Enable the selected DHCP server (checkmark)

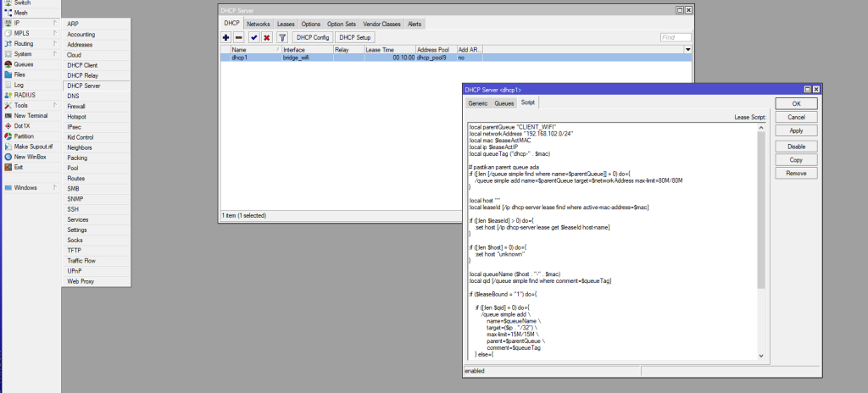click(x=254, y=37)
